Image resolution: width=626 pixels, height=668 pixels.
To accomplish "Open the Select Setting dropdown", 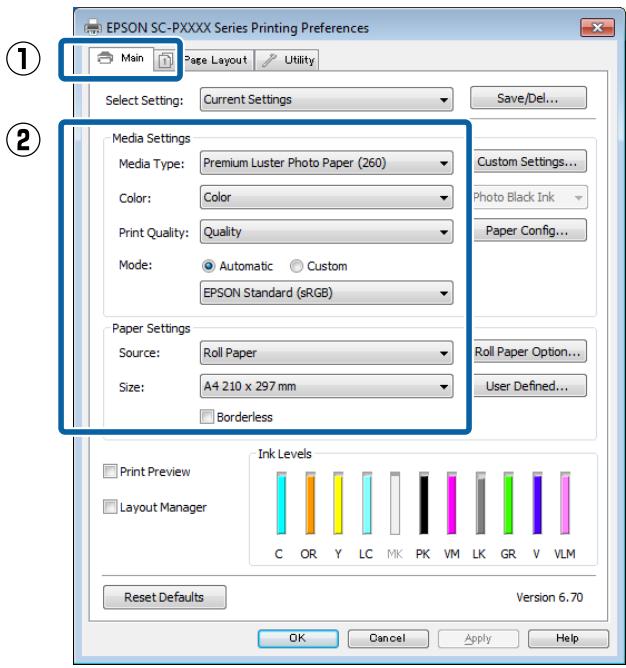I will (x=326, y=100).
